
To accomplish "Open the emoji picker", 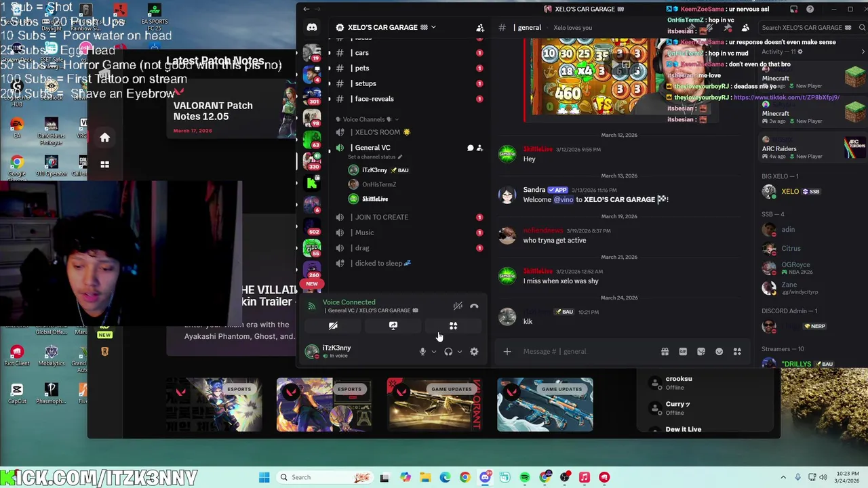I will (719, 352).
